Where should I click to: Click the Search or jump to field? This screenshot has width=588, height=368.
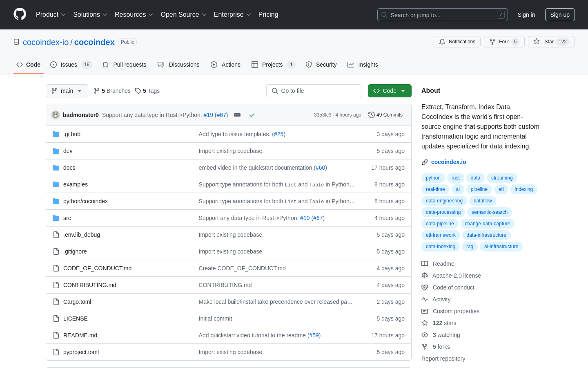pos(443,15)
